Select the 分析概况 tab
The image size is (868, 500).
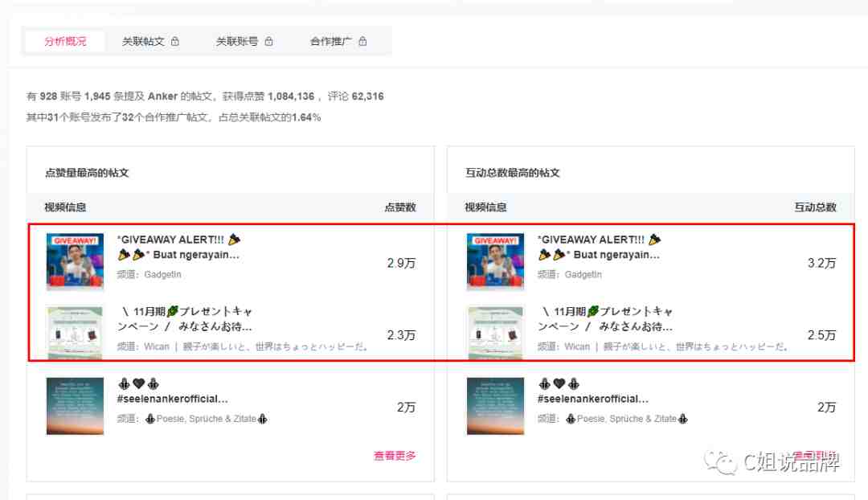click(x=65, y=42)
